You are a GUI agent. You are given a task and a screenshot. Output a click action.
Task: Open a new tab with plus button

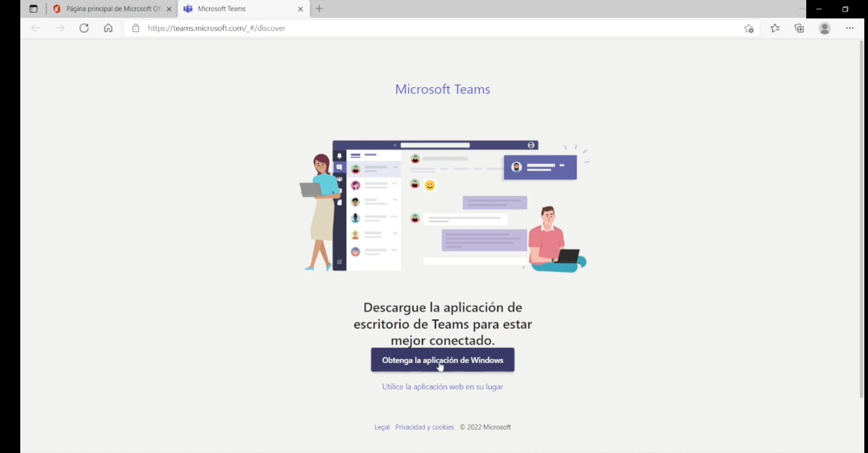[319, 9]
